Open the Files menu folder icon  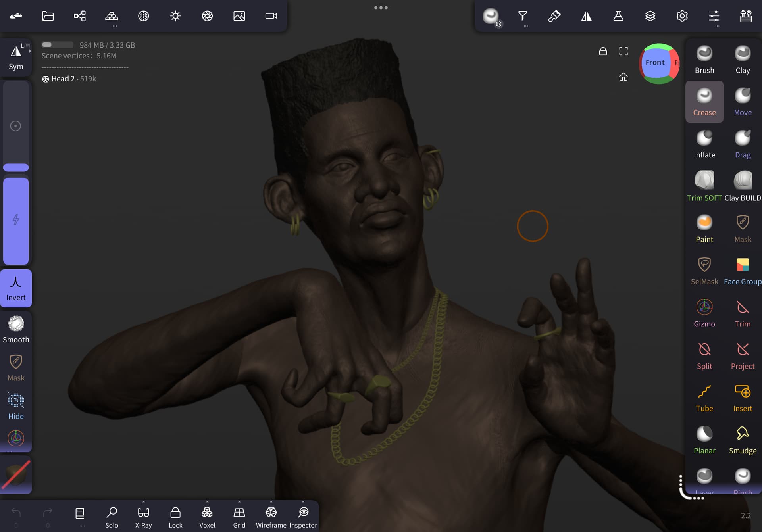point(48,16)
